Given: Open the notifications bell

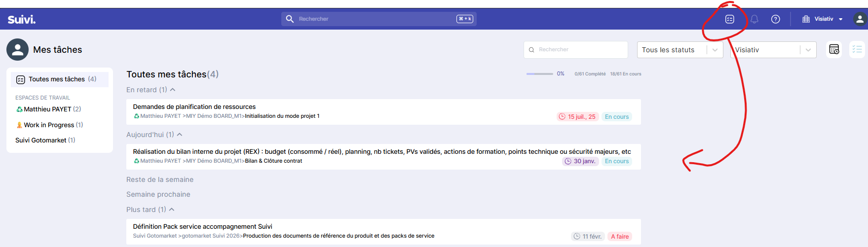Looking at the screenshot, I should 754,19.
